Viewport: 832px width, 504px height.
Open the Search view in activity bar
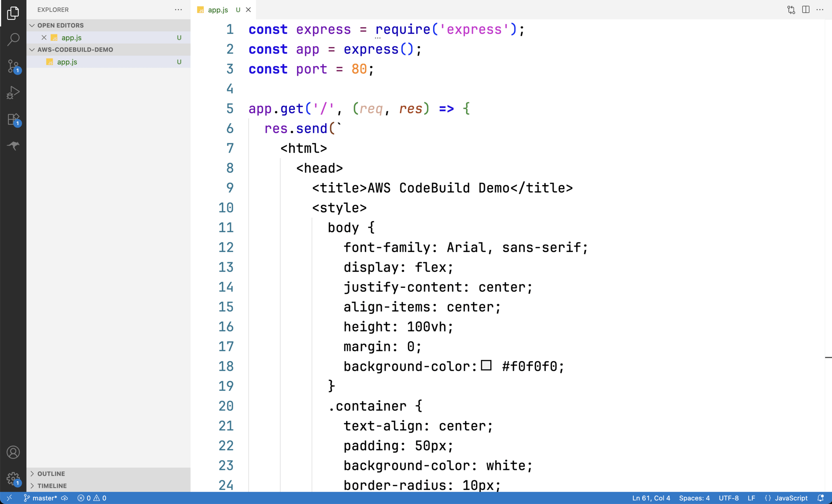(13, 39)
